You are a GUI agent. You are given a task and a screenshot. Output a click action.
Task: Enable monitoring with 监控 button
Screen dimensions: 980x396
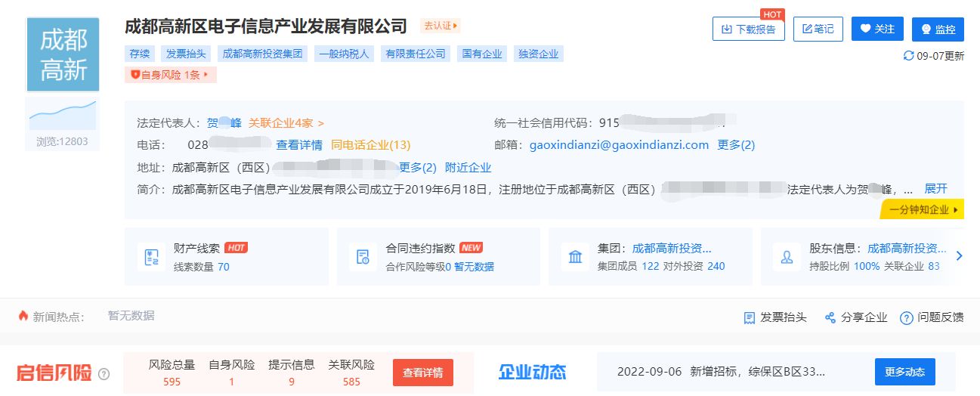coord(938,29)
